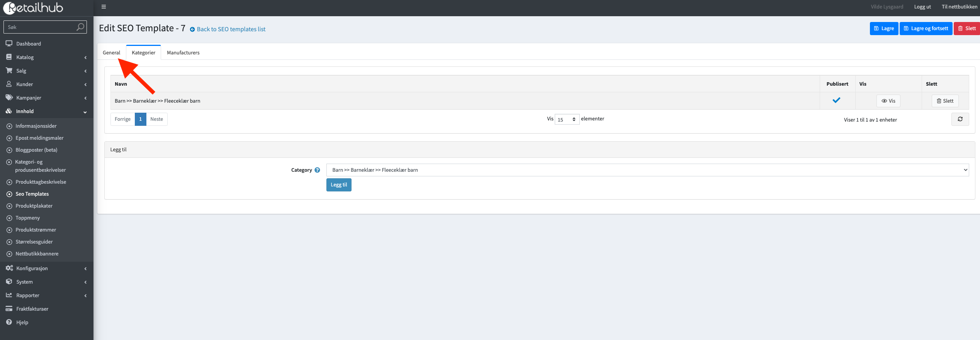Image resolution: width=980 pixels, height=340 pixels.
Task: Click the search magnifier icon
Action: pyautogui.click(x=80, y=27)
